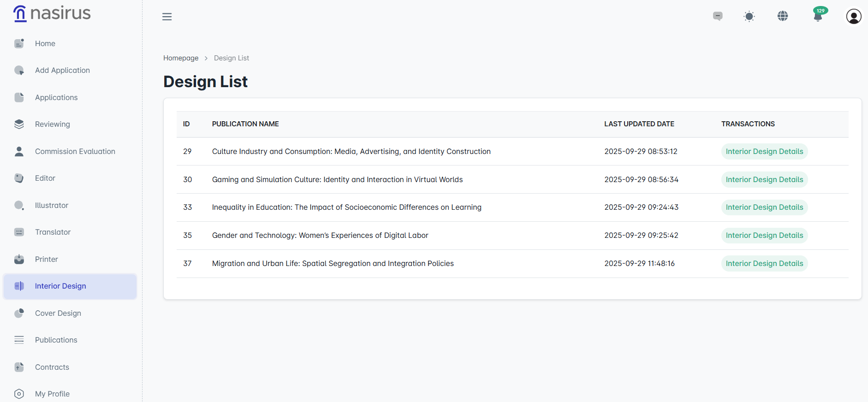Open the language globe dropdown
The width and height of the screenshot is (868, 402).
point(783,16)
